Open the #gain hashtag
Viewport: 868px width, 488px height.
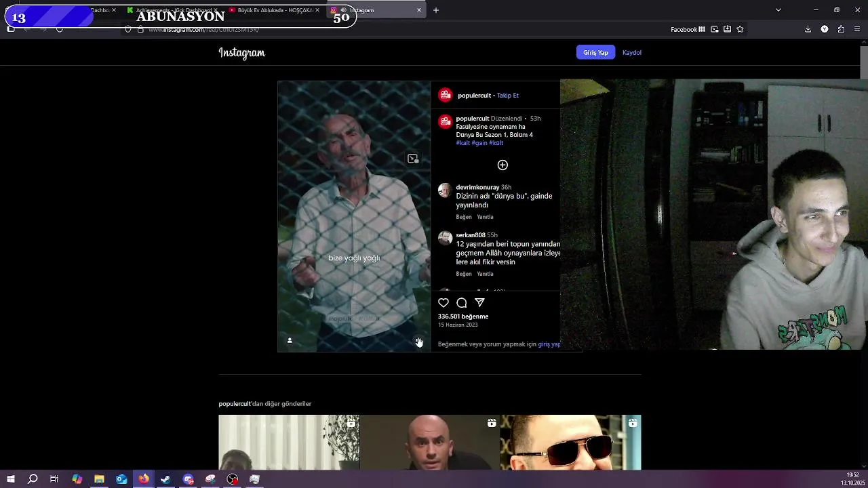[479, 143]
